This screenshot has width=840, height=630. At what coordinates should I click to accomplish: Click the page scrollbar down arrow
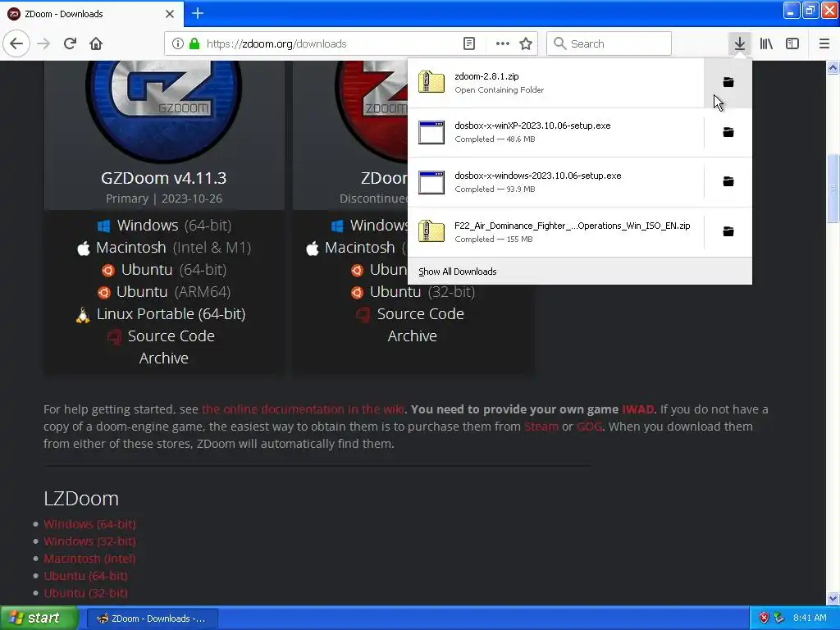(x=833, y=598)
